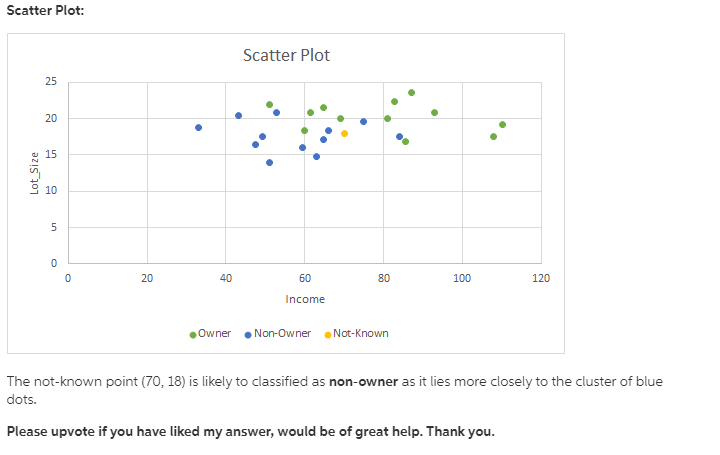Click the leftmost blue data point

[x=198, y=127]
